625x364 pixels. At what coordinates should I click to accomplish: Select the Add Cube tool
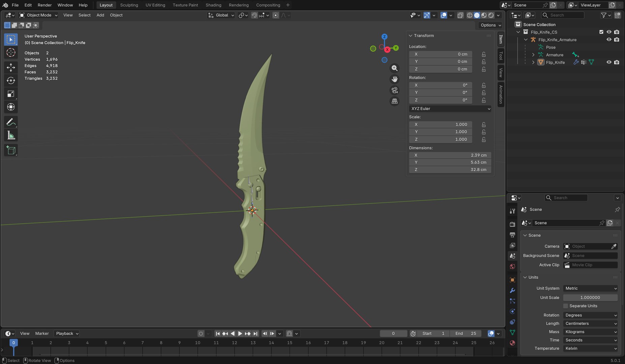coord(11,150)
